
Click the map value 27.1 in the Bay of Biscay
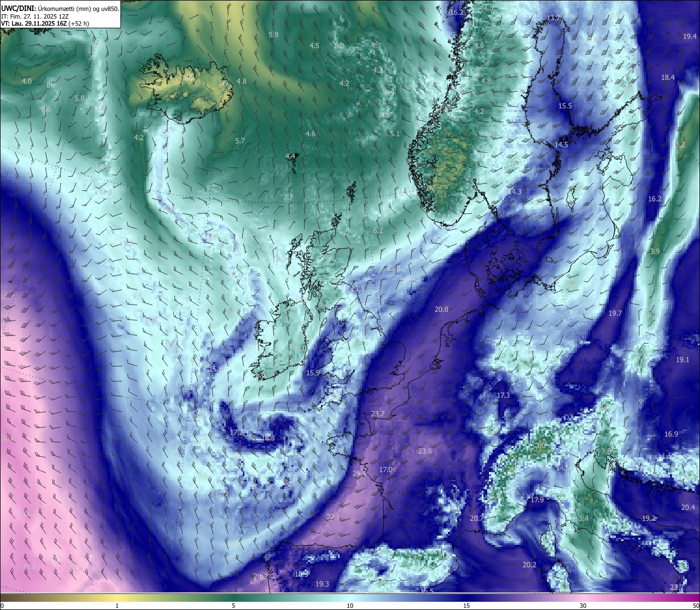coord(332,517)
